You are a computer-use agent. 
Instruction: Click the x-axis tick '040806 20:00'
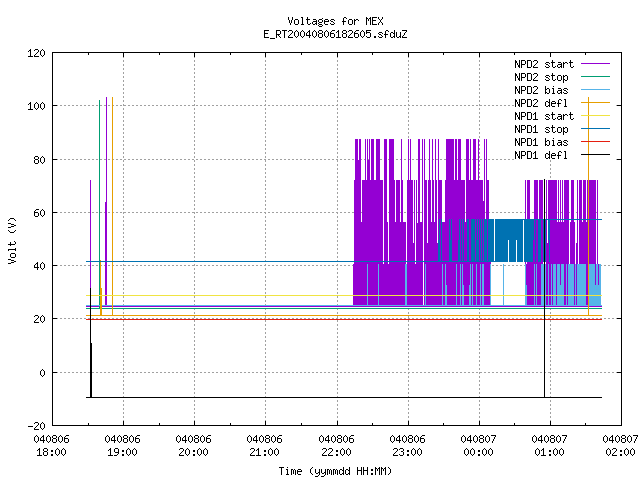[x=193, y=446]
